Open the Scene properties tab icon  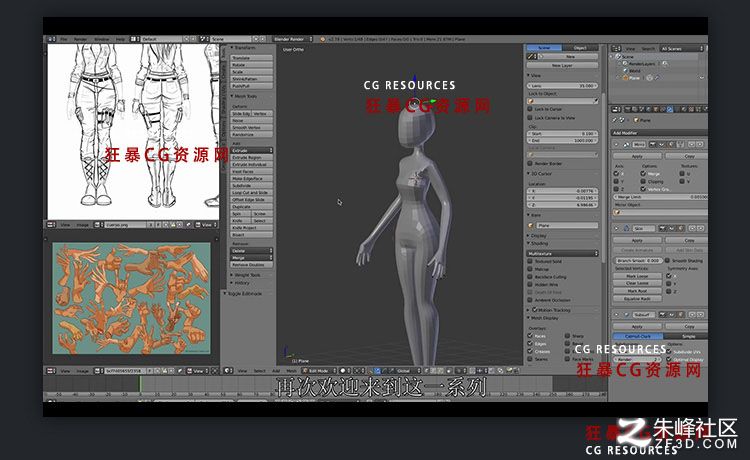tap(642, 110)
